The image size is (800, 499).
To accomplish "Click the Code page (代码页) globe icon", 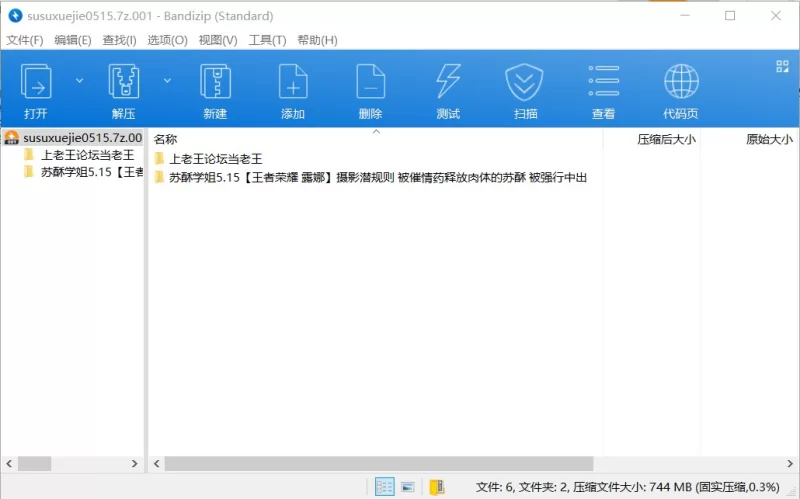I will click(681, 82).
